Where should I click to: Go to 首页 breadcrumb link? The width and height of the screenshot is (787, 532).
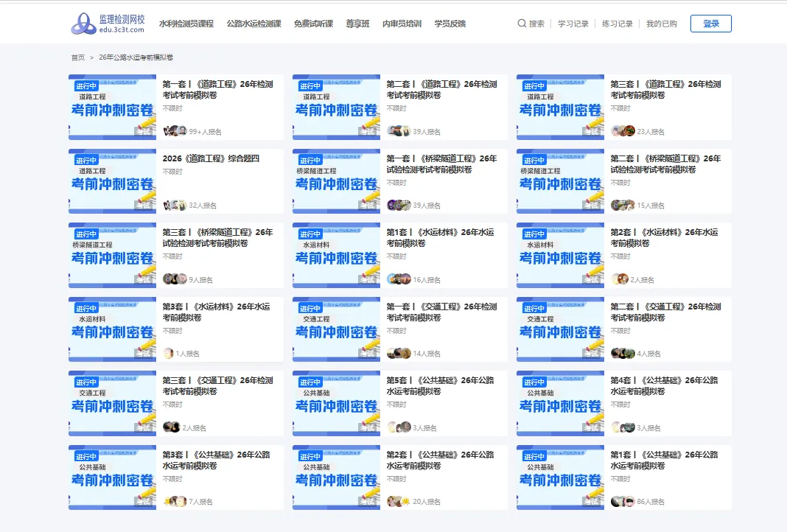pyautogui.click(x=78, y=57)
